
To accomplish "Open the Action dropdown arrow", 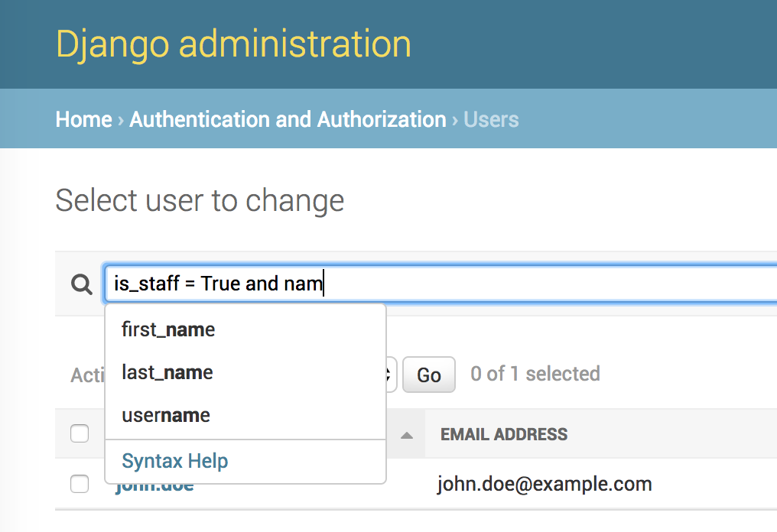I will click(390, 375).
